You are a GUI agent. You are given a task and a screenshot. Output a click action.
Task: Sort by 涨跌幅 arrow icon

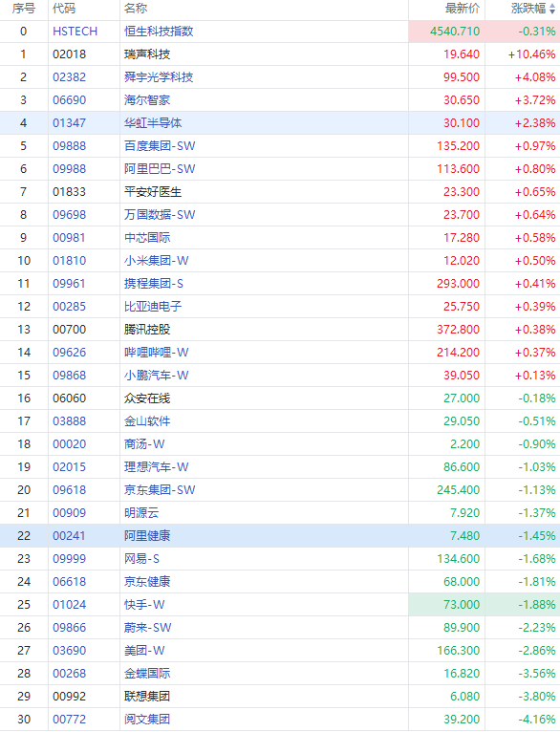[x=552, y=10]
